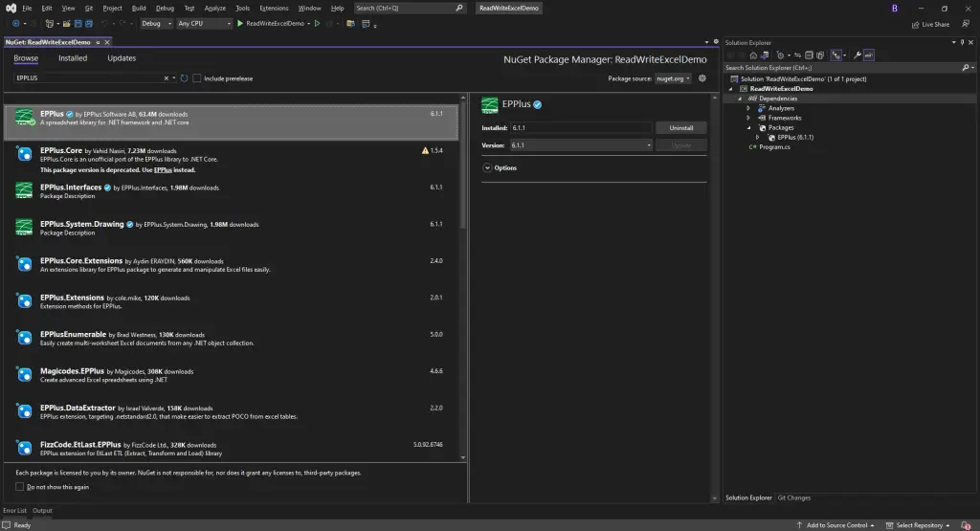Screen dimensions: 980x531
Task: Collapse the Packages tree node
Action: point(748,127)
